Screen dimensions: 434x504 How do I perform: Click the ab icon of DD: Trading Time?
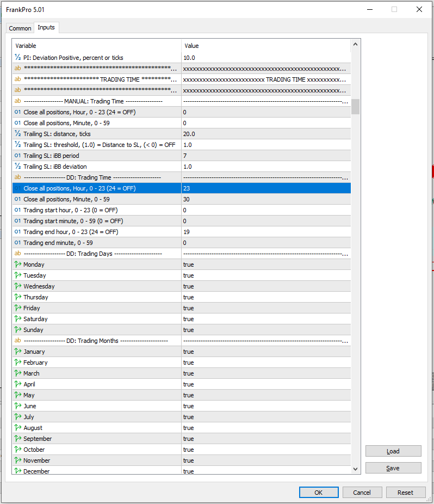pyautogui.click(x=17, y=177)
